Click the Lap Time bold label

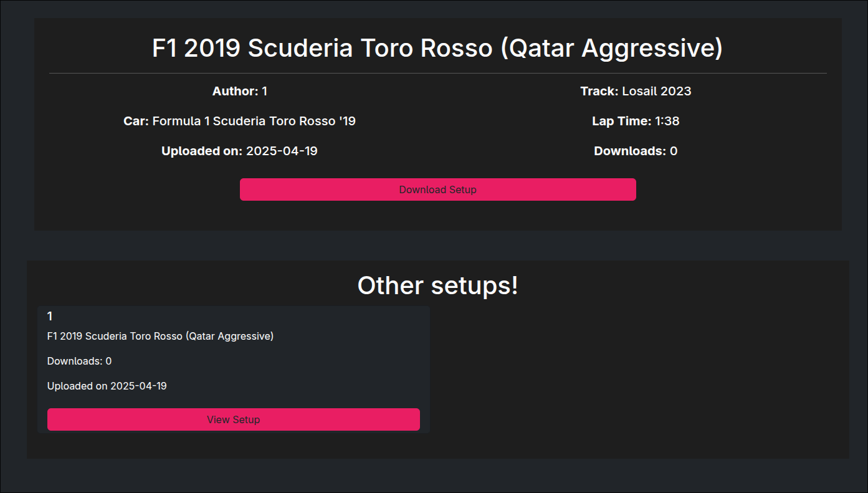coord(621,121)
